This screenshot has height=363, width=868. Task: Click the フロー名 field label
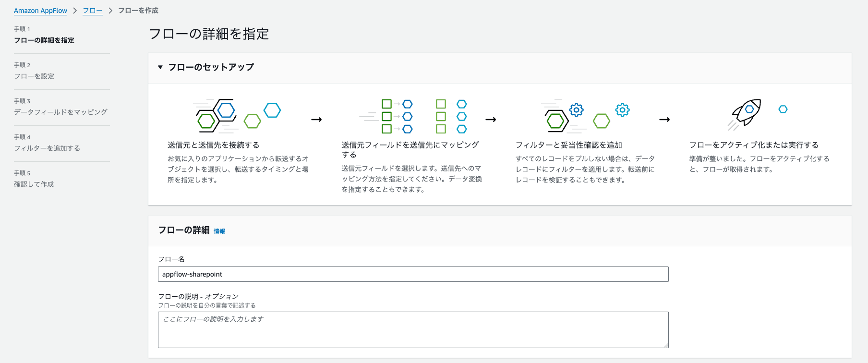(x=171, y=259)
